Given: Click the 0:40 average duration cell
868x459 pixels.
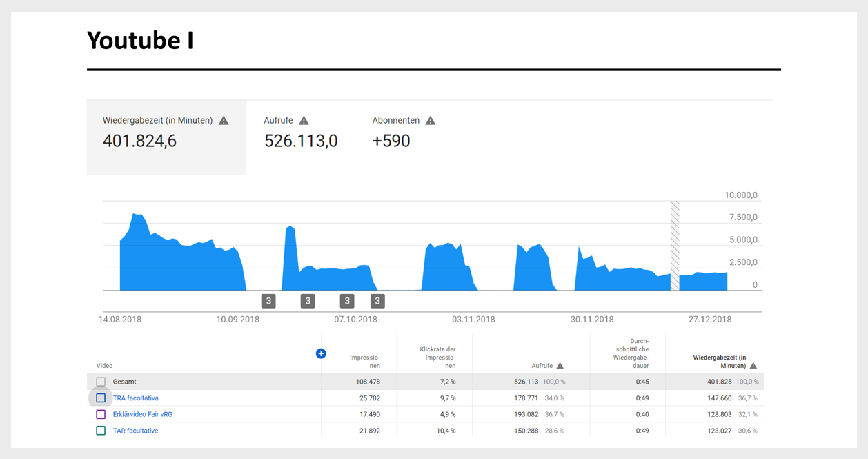Looking at the screenshot, I should point(642,415).
